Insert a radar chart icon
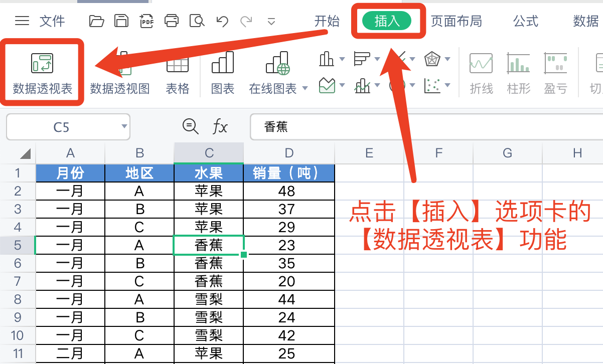The height and width of the screenshot is (364, 603). (x=432, y=59)
